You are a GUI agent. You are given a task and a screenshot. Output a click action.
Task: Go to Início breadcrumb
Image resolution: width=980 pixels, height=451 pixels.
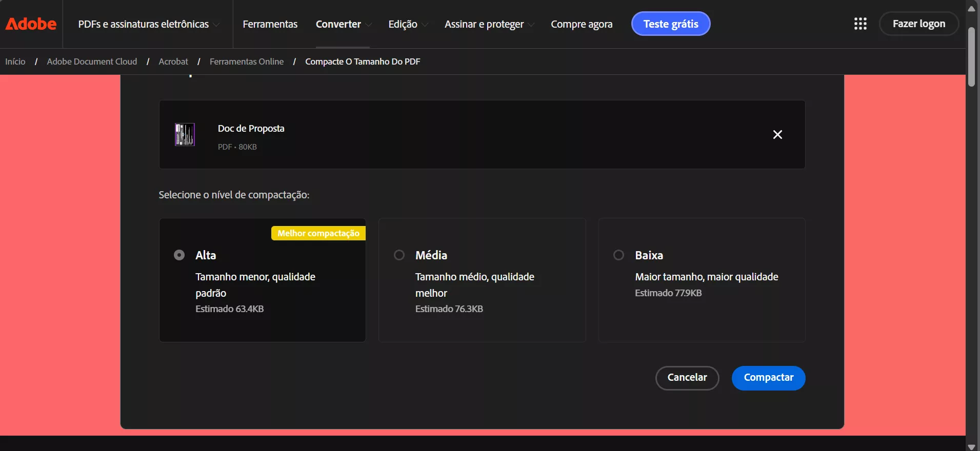coord(15,61)
